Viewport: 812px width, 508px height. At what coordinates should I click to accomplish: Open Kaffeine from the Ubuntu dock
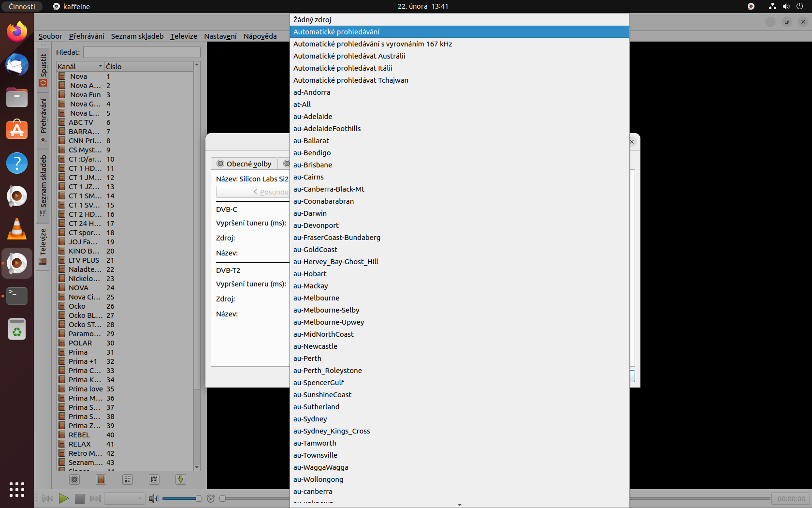point(17,263)
